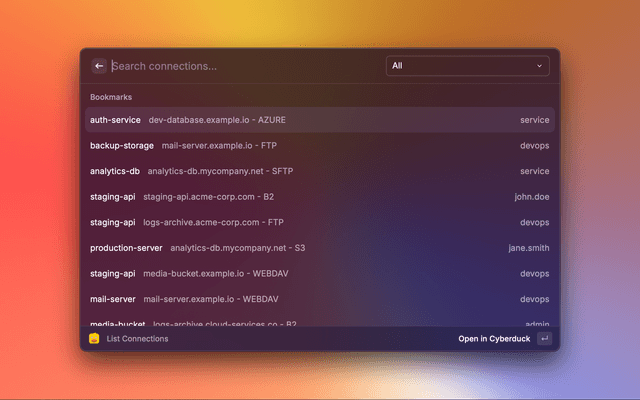The image size is (640, 400).
Task: Select the backup-storage FTP connection
Action: 319,146
